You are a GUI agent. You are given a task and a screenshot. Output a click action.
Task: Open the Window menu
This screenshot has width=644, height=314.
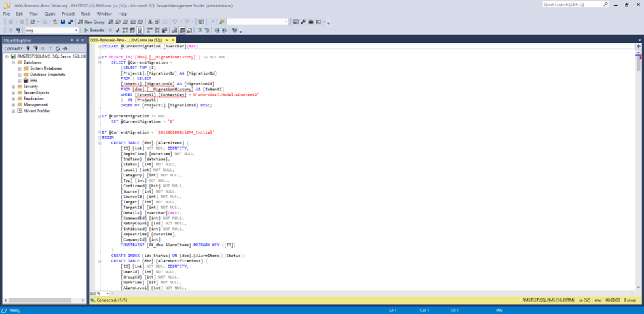pyautogui.click(x=105, y=14)
